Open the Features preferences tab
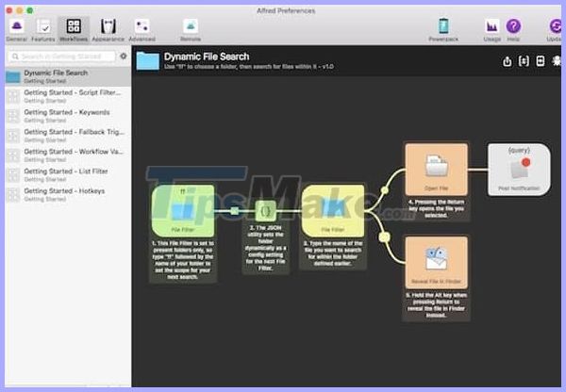566x392 pixels. point(43,30)
